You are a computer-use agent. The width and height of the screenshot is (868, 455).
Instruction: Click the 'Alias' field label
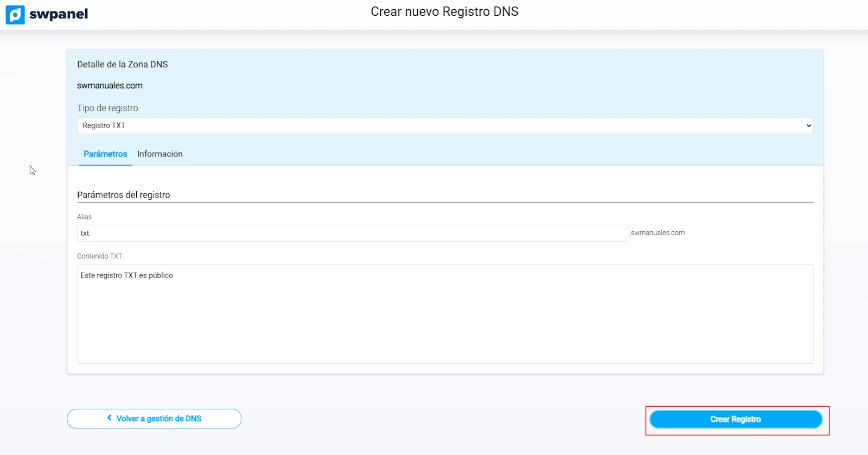(84, 217)
